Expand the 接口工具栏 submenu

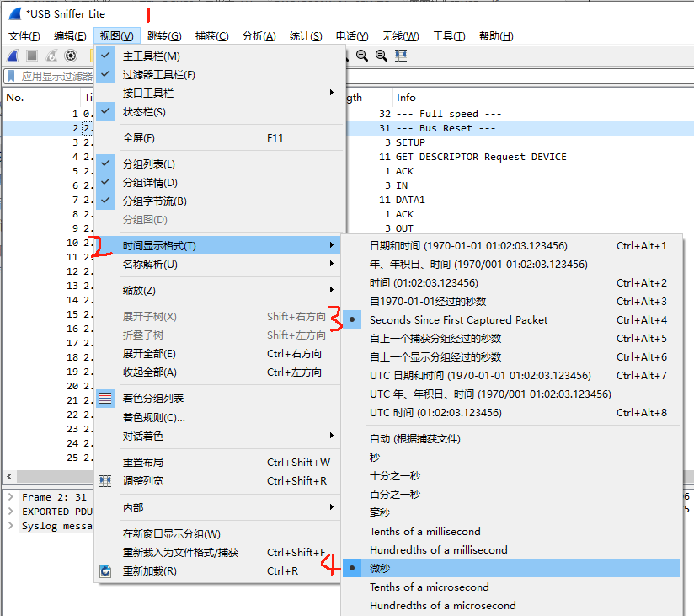(x=219, y=93)
